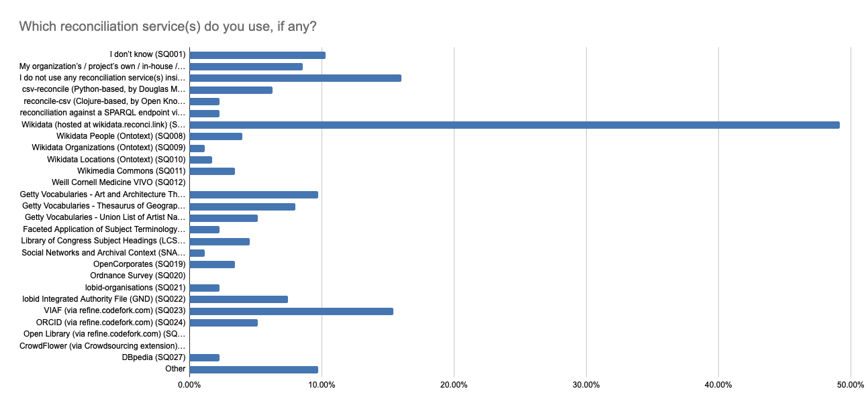Click the "Wikidata Locations (Ontotext) (SQ010)" label
The image size is (868, 407).
pos(116,160)
